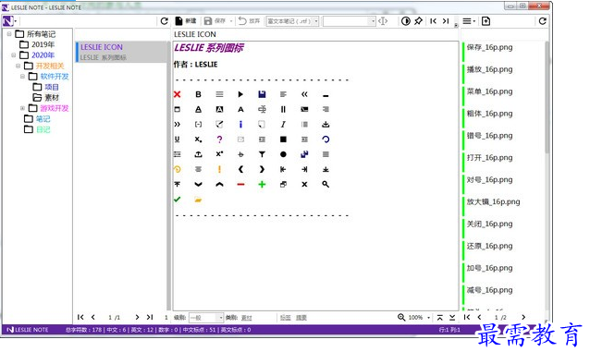Click the 标签 link below editor
This screenshot has width=590, height=364.
pos(285,318)
